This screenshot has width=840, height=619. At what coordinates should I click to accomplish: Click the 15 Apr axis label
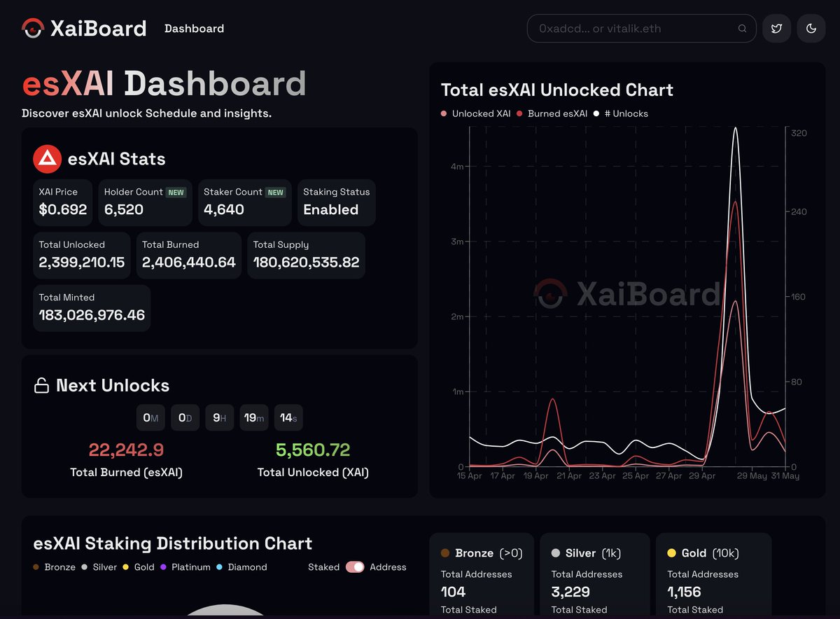(470, 476)
